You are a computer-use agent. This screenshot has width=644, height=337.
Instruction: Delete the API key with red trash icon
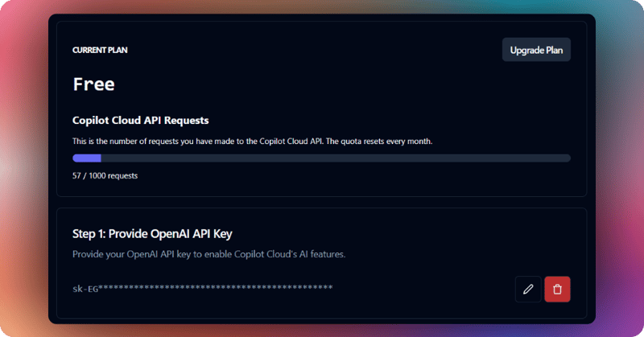point(557,290)
